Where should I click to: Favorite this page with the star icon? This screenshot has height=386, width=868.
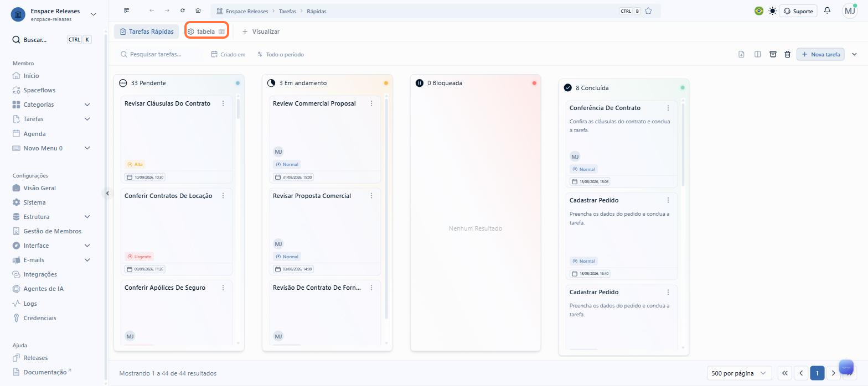point(648,11)
